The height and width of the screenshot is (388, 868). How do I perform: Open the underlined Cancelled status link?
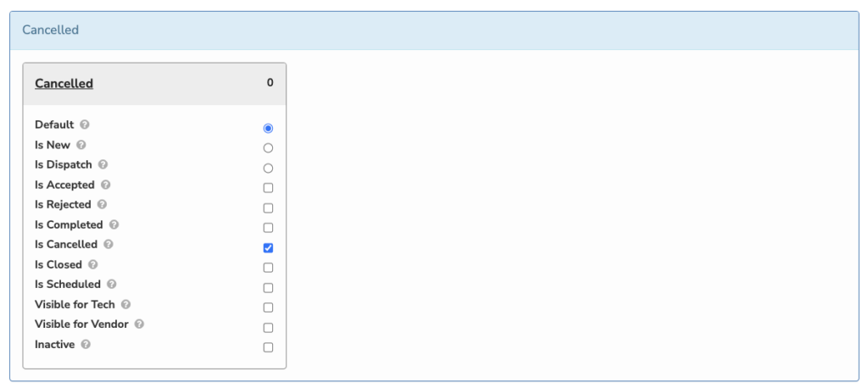[64, 84]
